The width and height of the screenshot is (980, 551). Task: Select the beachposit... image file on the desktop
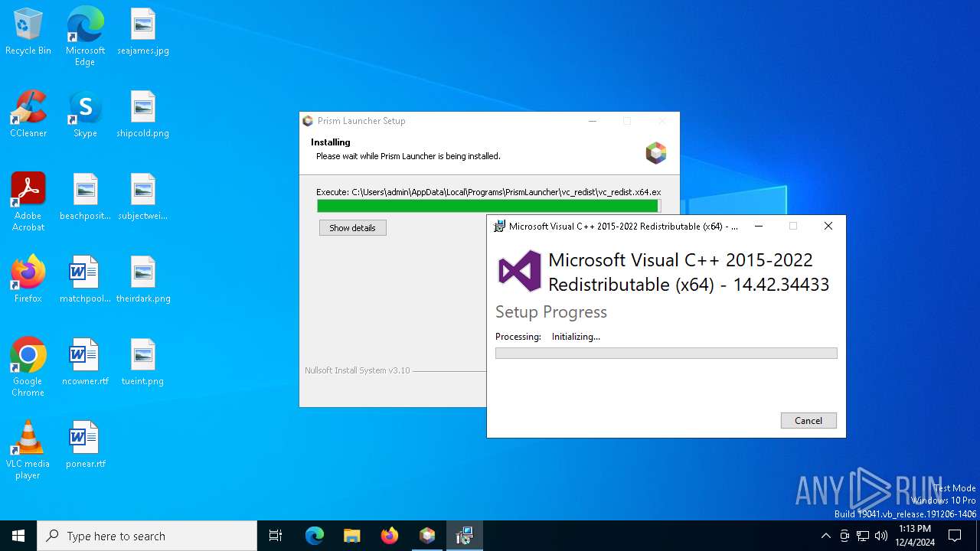(85, 197)
